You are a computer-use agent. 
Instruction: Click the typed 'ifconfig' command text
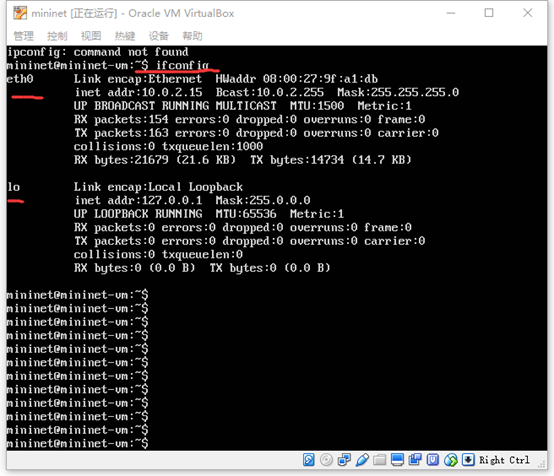click(x=183, y=65)
